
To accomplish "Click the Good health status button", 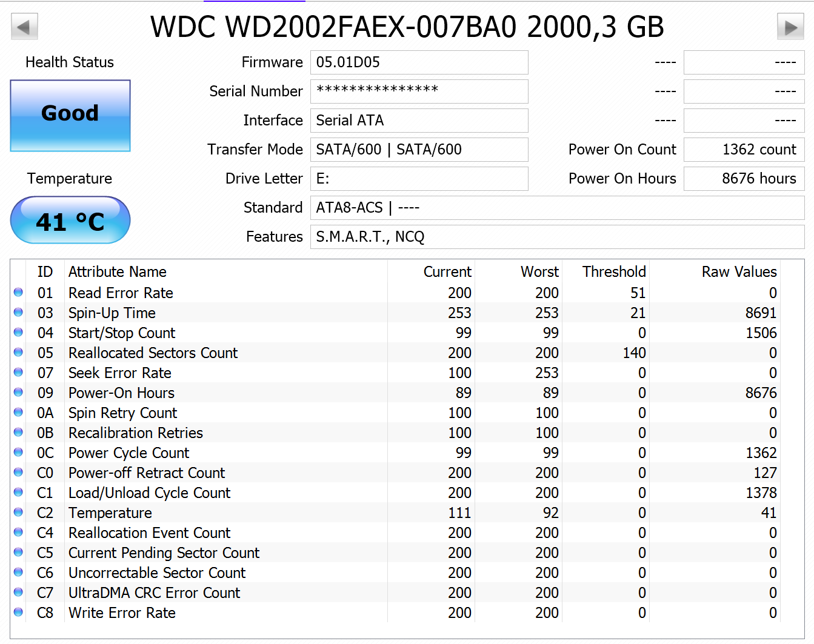I will pos(70,115).
